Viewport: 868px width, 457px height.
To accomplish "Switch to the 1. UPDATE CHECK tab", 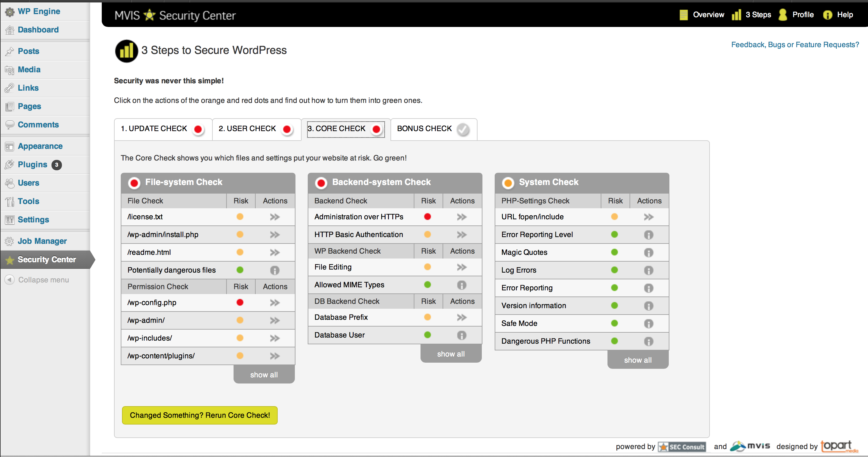I will tap(163, 129).
